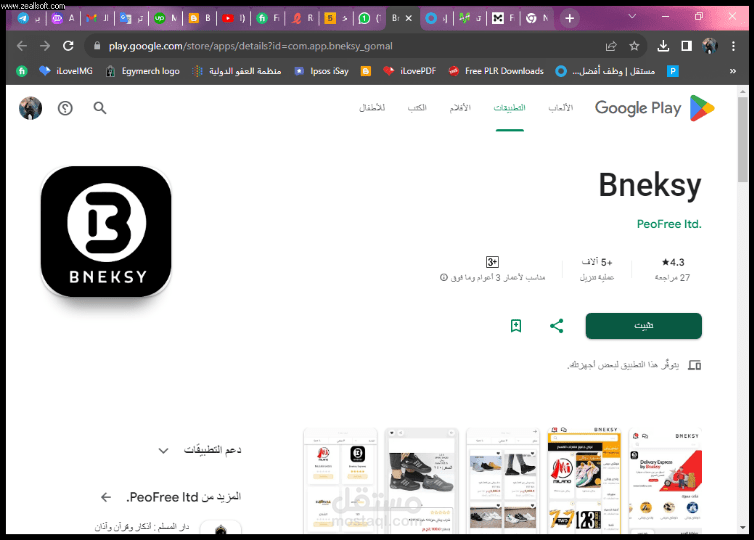Go to Google Play home logo

(654, 108)
